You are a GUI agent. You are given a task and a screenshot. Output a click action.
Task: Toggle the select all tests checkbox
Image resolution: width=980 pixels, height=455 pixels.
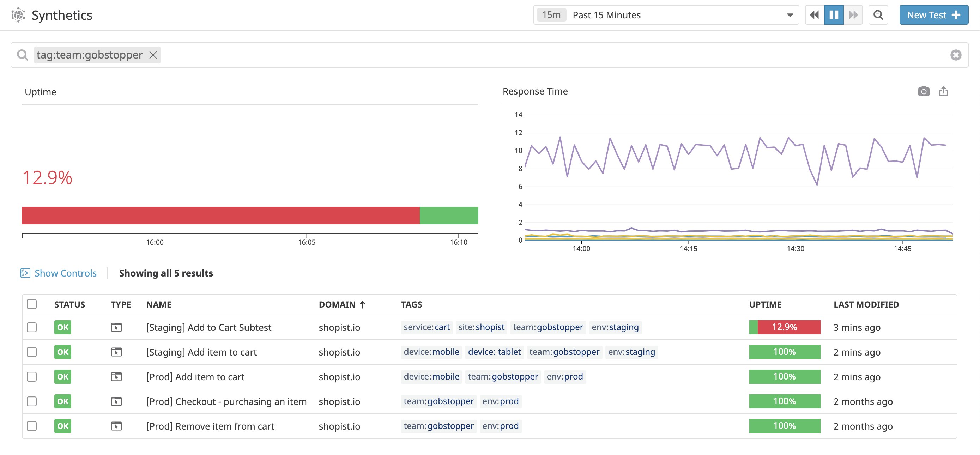tap(32, 304)
